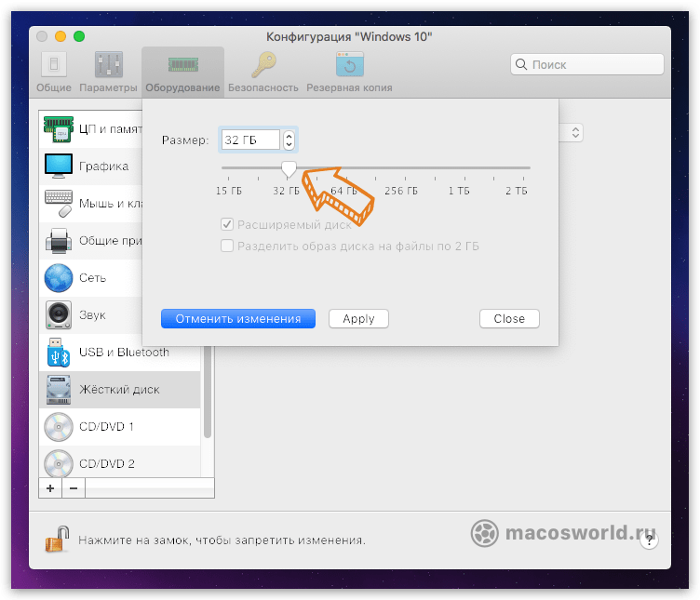Click the Размер stepper arrows
Image resolution: width=700 pixels, height=600 pixels.
point(289,140)
